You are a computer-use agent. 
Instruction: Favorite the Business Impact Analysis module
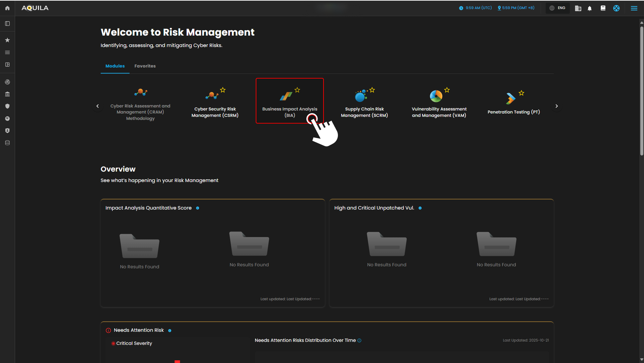coord(297,90)
